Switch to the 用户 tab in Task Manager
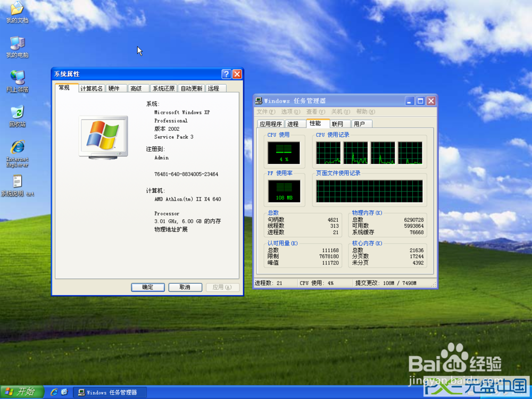532x399 pixels. pyautogui.click(x=362, y=124)
